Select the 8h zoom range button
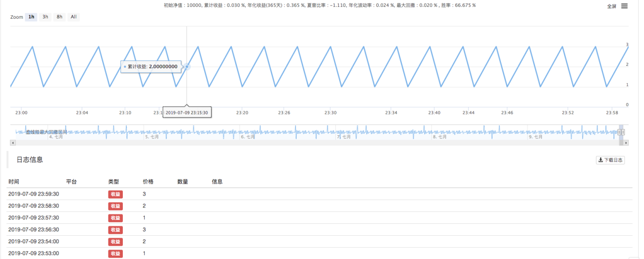644x259 pixels. tap(59, 17)
